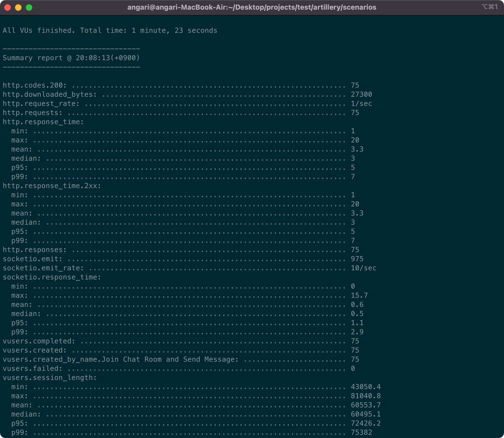
Task: Select the socketio mean value 0.6
Action: [357, 304]
